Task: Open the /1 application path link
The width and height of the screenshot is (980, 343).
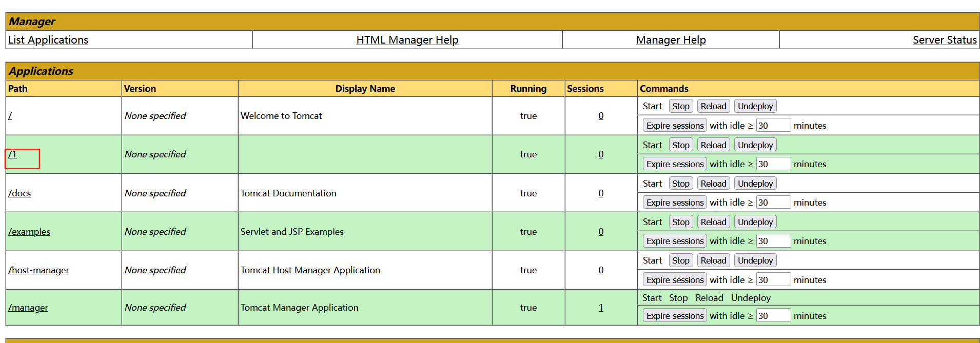Action: (12, 154)
